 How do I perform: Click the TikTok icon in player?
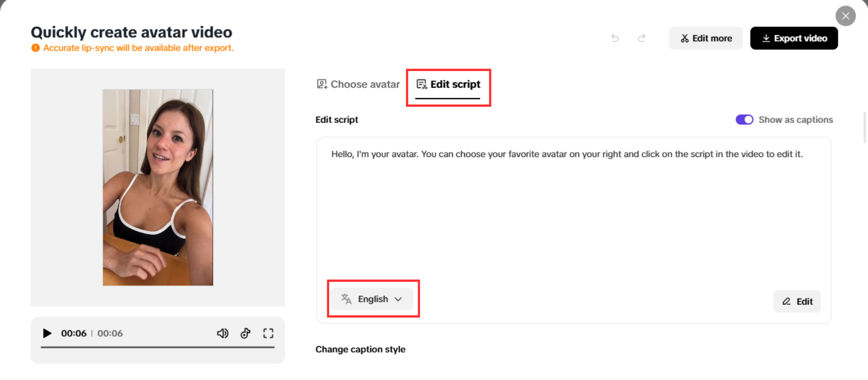pyautogui.click(x=245, y=333)
